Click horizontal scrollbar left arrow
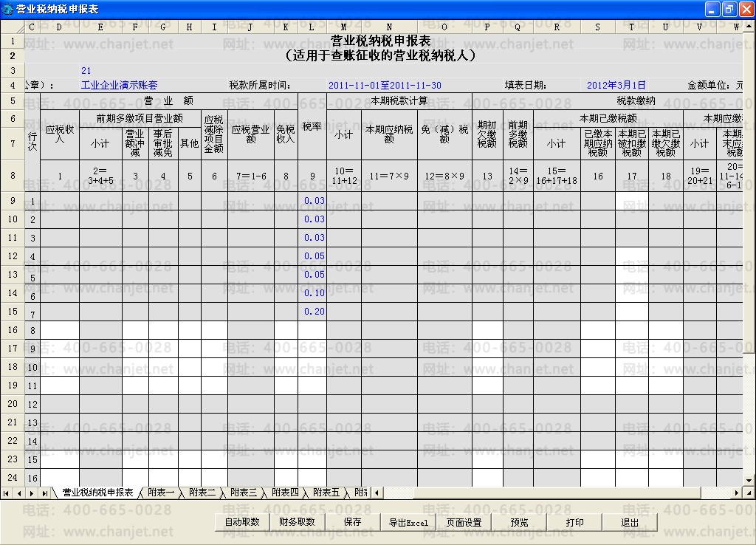The image size is (756, 545). (377, 493)
